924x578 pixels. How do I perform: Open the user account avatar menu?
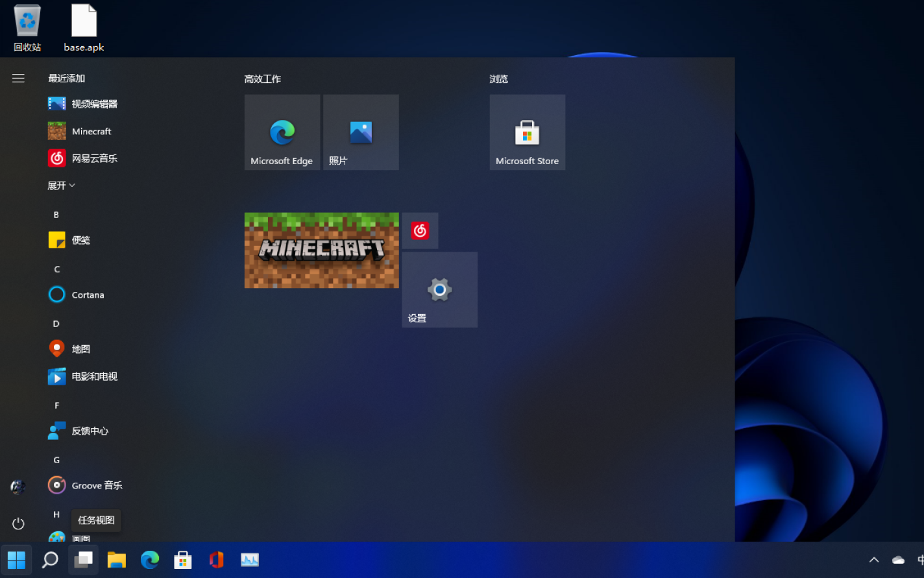(x=18, y=487)
